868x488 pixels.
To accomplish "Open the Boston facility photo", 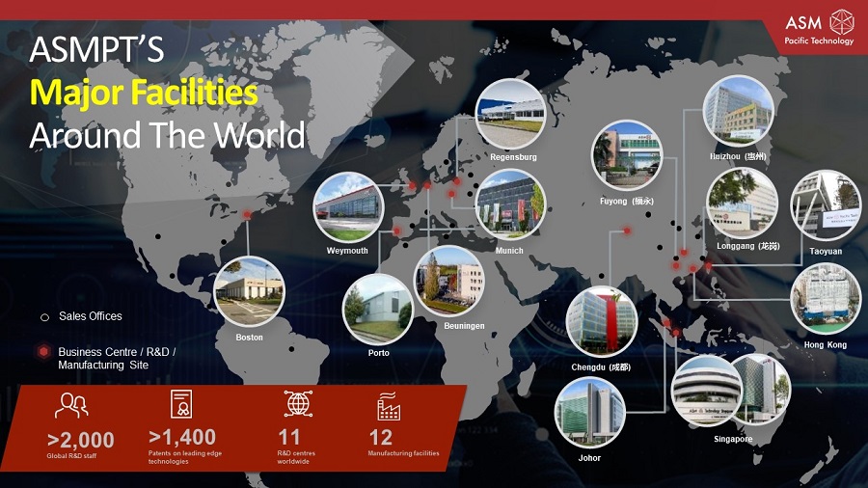I will tap(249, 291).
